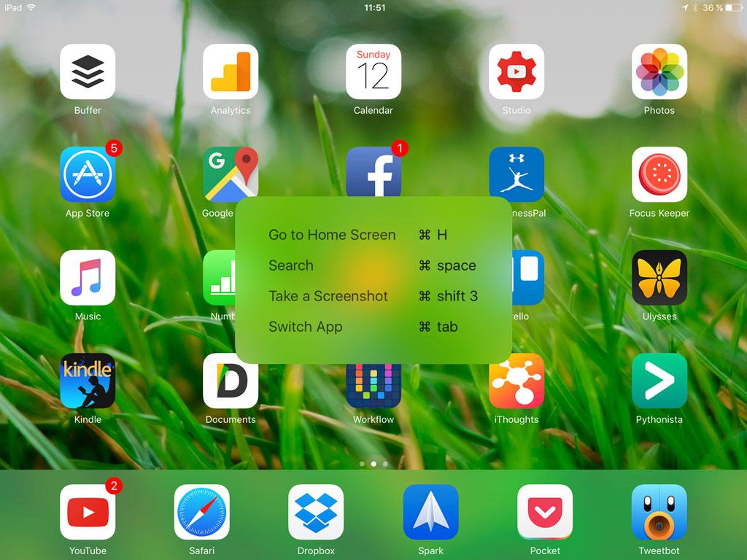
Task: Tap the battery indicator in status bar
Action: [734, 7]
